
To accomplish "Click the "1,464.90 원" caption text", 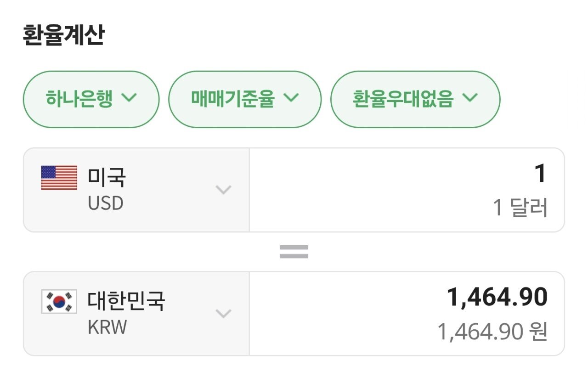I will [492, 332].
